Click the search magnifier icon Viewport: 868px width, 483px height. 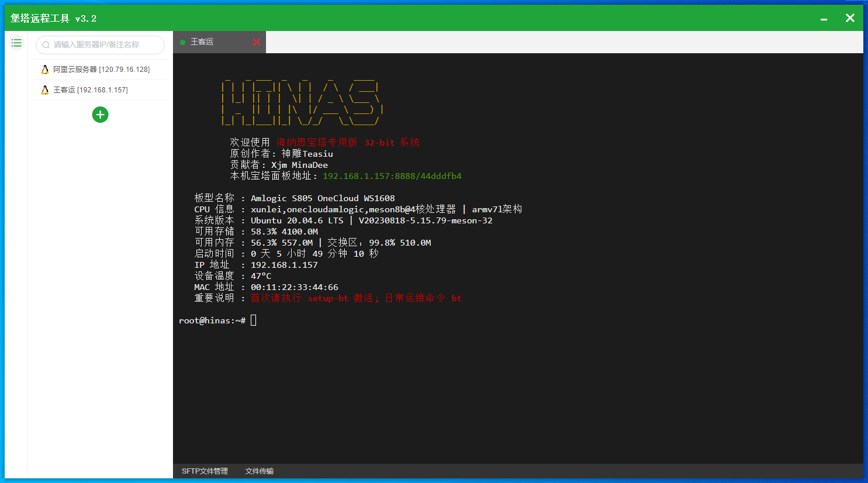click(x=46, y=45)
